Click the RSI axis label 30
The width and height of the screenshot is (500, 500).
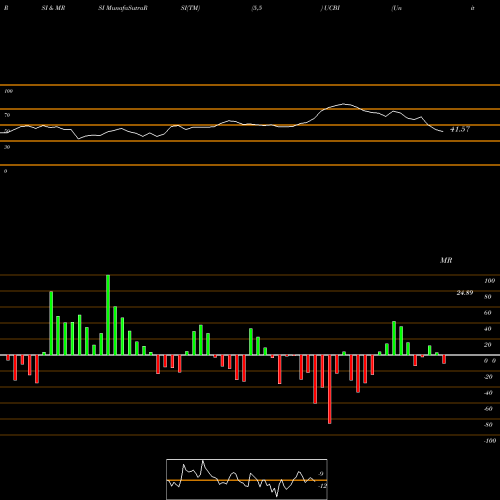click(x=7, y=147)
